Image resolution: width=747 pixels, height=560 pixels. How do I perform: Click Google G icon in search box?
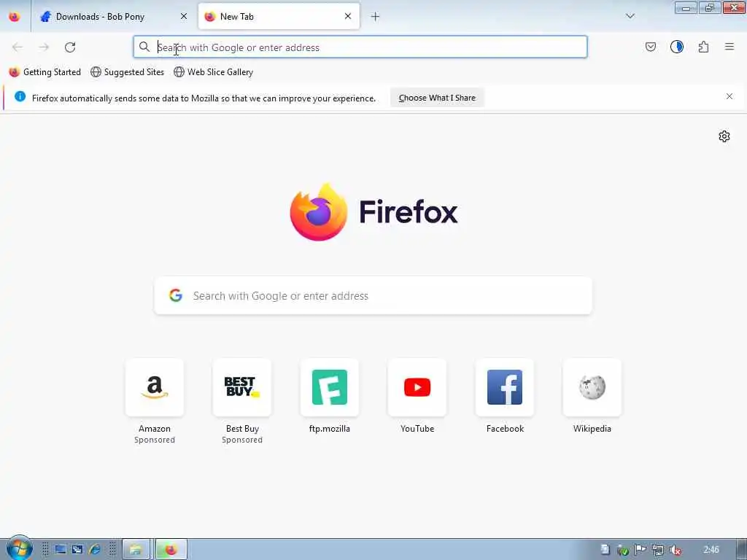click(x=176, y=295)
